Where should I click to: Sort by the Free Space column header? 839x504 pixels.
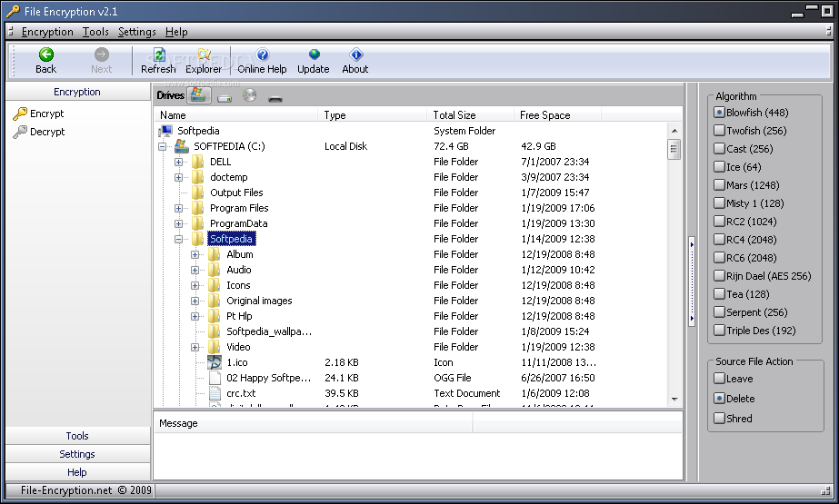tap(557, 115)
